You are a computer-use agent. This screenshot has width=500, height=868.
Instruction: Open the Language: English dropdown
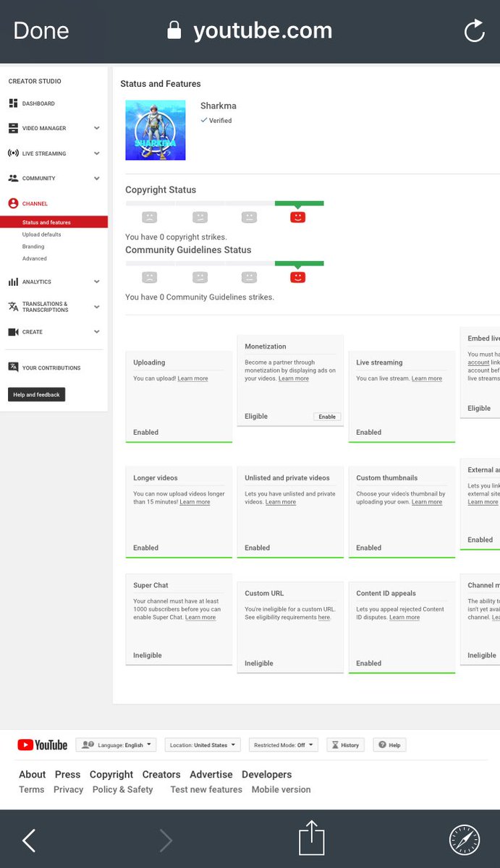[116, 745]
